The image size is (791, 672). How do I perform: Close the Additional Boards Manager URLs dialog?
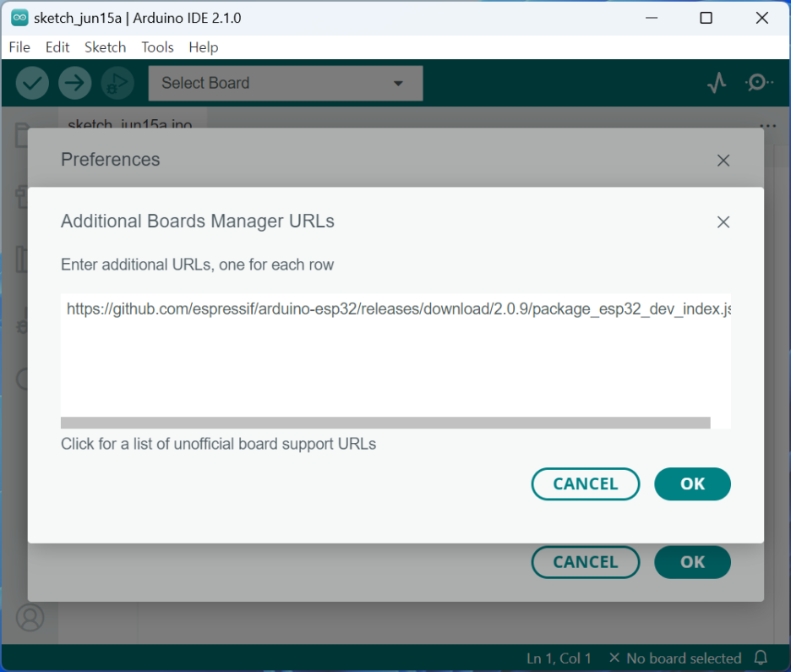tap(723, 222)
